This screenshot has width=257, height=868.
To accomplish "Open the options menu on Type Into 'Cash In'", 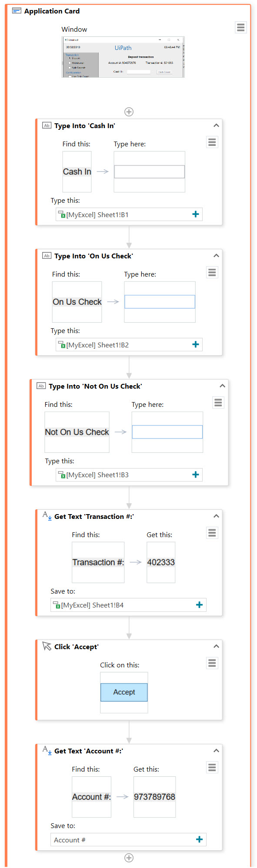I will [212, 142].
